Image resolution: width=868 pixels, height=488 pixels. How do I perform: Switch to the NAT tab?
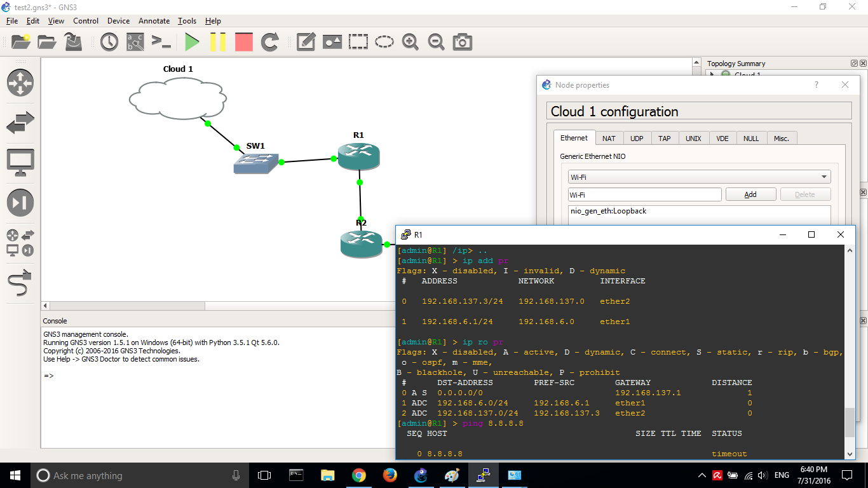tap(609, 139)
